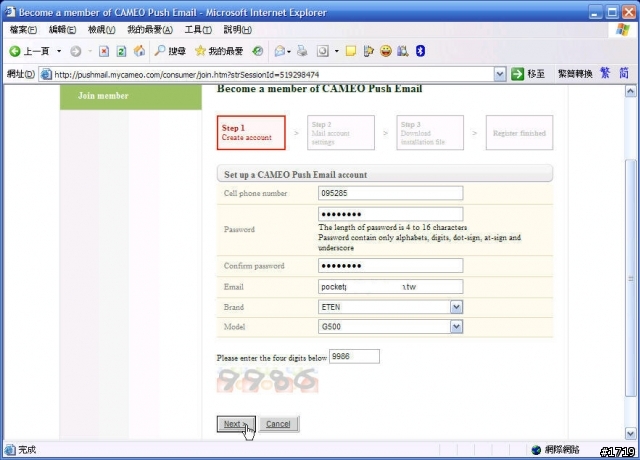Click the Stop loading icon
Viewport: 640px width, 460px height.
(104, 51)
